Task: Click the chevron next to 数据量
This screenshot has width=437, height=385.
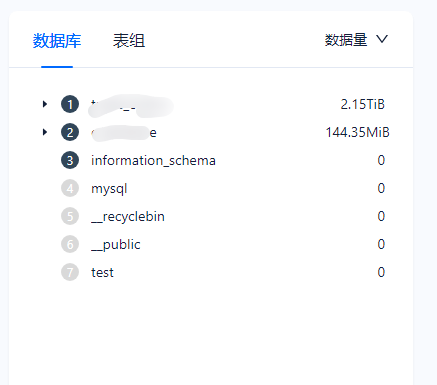Action: click(x=382, y=39)
